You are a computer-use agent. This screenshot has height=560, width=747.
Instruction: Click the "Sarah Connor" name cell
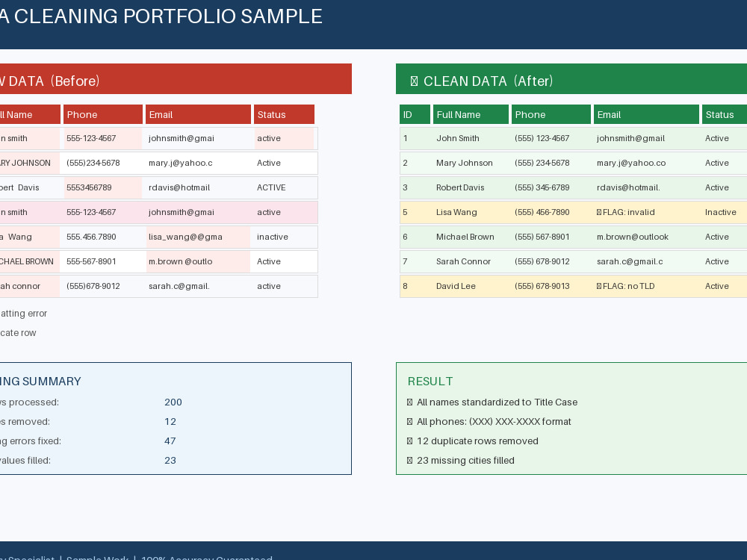click(463, 261)
